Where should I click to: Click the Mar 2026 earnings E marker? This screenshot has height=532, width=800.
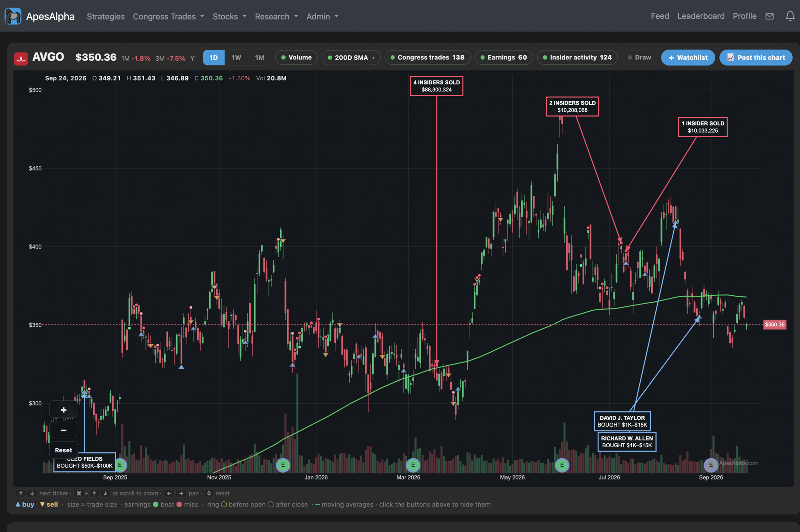pyautogui.click(x=413, y=465)
